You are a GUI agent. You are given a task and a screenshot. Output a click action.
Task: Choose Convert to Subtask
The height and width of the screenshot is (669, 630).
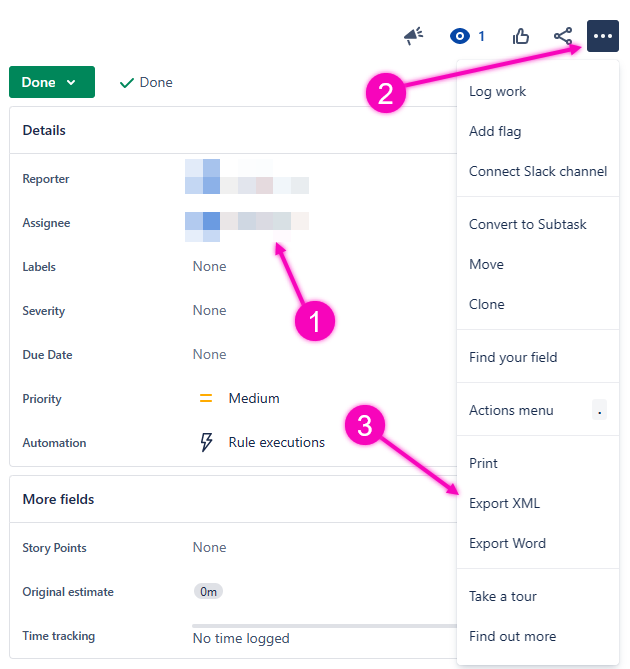pyautogui.click(x=527, y=224)
